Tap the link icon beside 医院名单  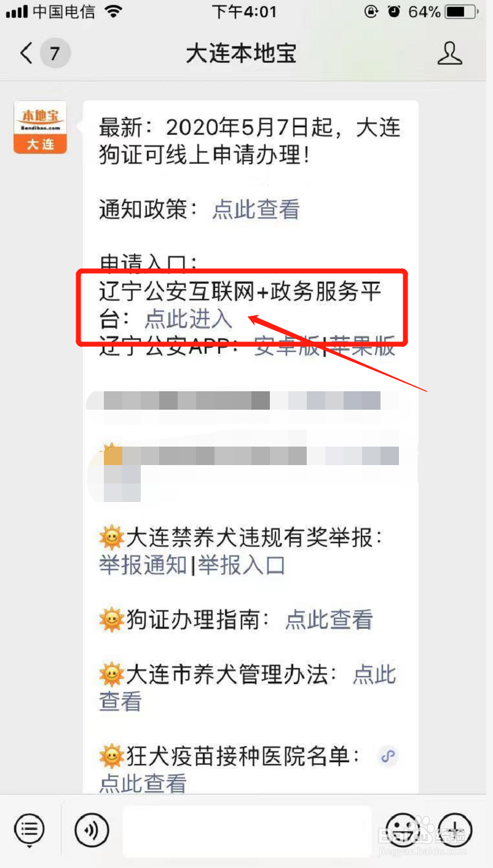click(x=387, y=756)
